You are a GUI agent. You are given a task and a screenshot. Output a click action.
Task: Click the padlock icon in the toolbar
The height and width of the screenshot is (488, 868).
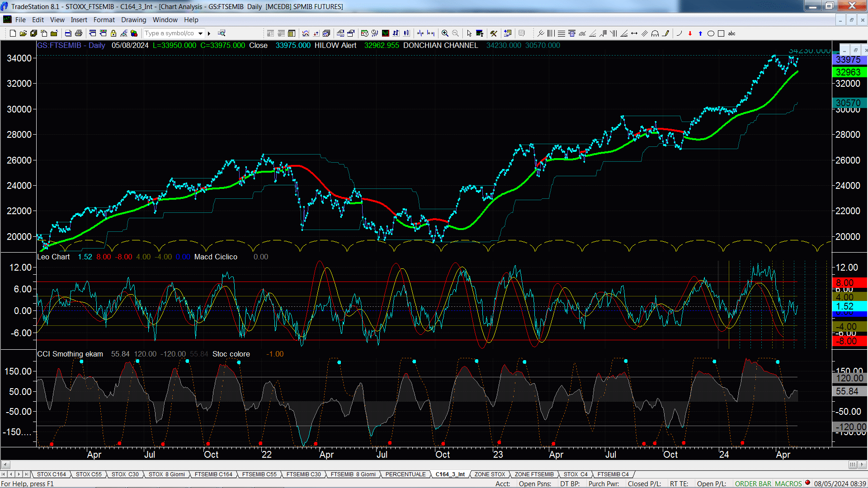coord(113,33)
